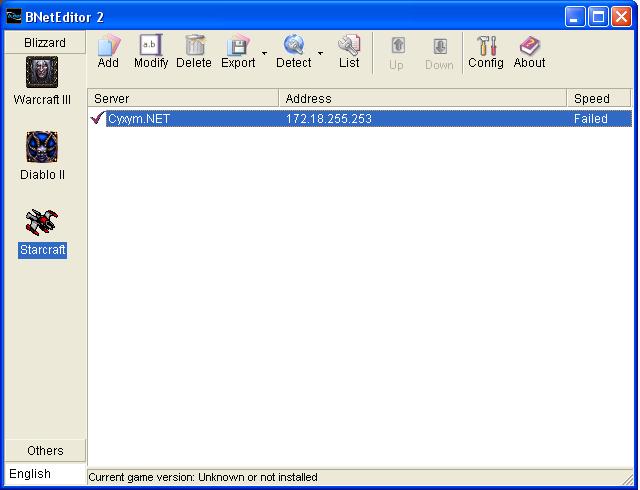Click the address 172.18.255.253
The width and height of the screenshot is (640, 490).
pyautogui.click(x=329, y=119)
